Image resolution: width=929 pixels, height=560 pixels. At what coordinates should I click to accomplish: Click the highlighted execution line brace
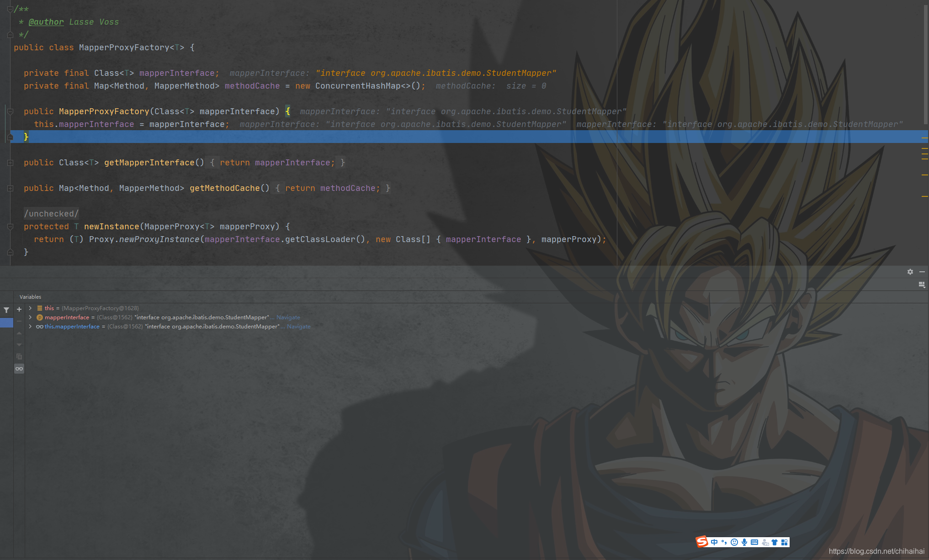[x=26, y=137]
